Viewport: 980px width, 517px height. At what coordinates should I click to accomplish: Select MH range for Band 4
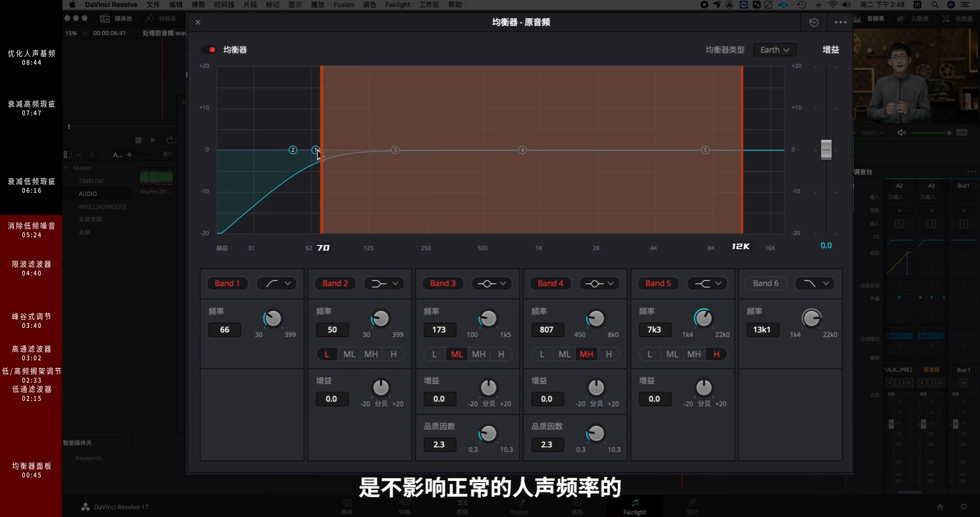586,354
